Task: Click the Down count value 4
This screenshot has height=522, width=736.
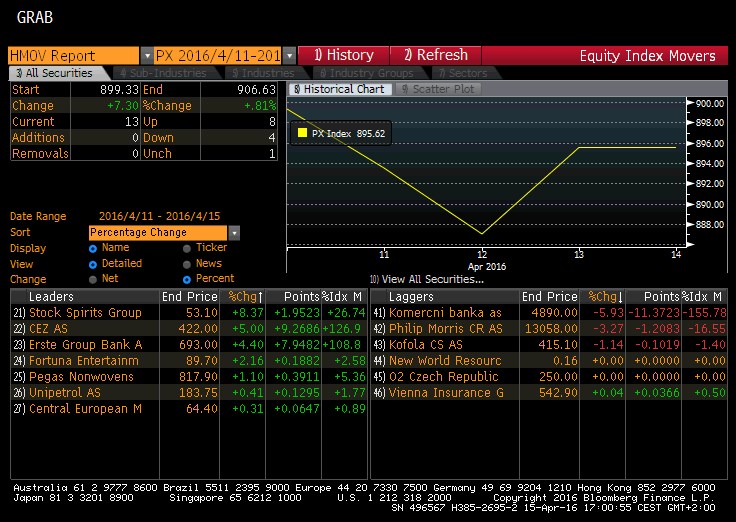Action: pos(272,138)
